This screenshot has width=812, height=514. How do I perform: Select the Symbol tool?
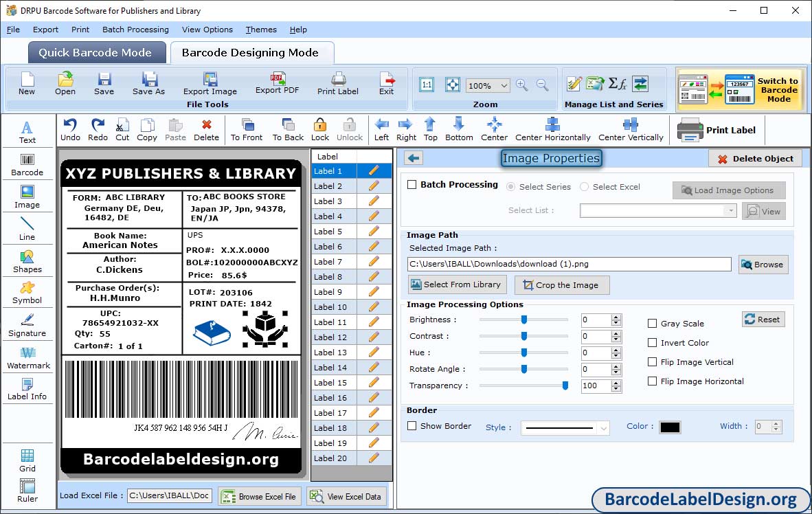tap(27, 293)
